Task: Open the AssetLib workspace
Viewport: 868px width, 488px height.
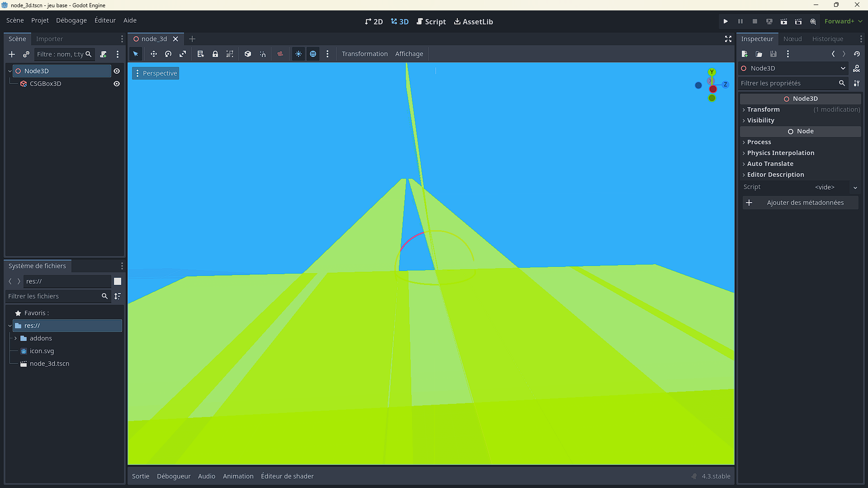Action: tap(474, 22)
